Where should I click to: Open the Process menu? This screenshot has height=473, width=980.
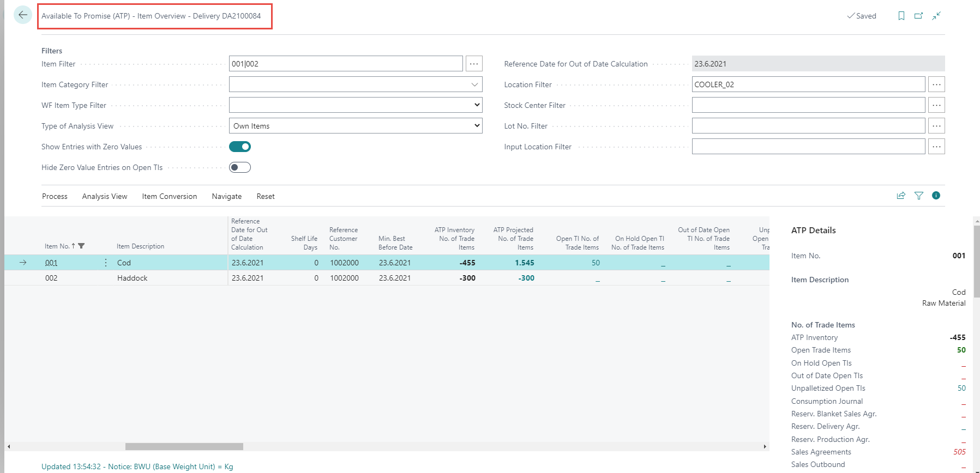click(x=55, y=196)
